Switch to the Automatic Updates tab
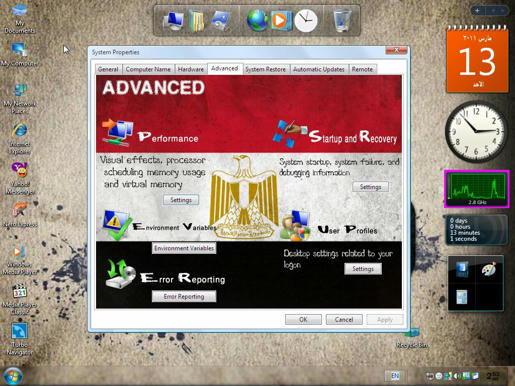This screenshot has height=386, width=515. [x=319, y=69]
